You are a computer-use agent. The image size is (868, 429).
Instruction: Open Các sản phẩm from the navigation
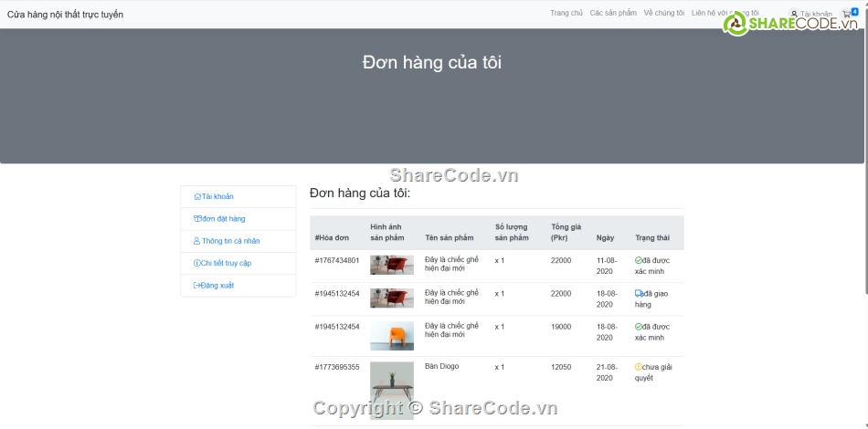(x=613, y=14)
